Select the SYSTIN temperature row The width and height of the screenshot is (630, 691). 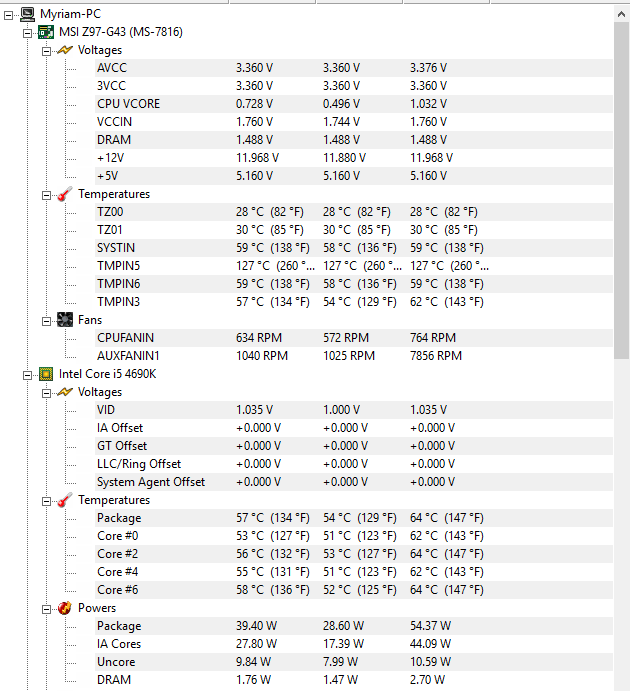click(x=354, y=248)
